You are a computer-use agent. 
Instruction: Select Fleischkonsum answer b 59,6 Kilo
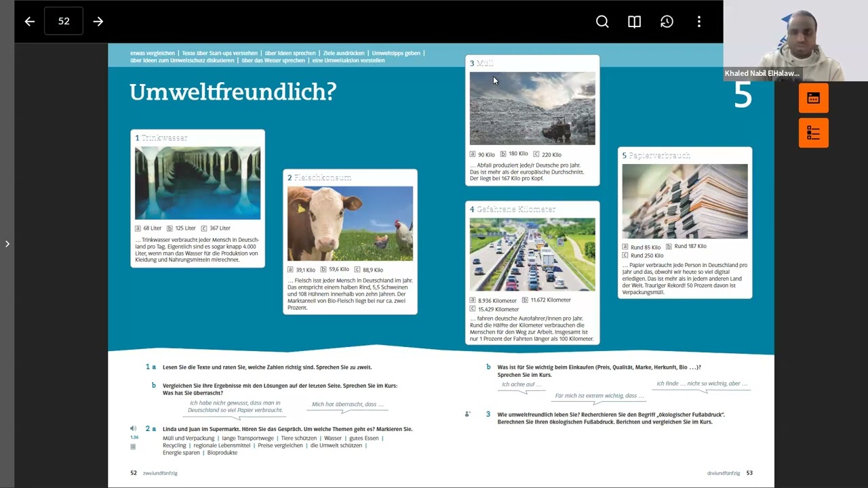[335, 270]
